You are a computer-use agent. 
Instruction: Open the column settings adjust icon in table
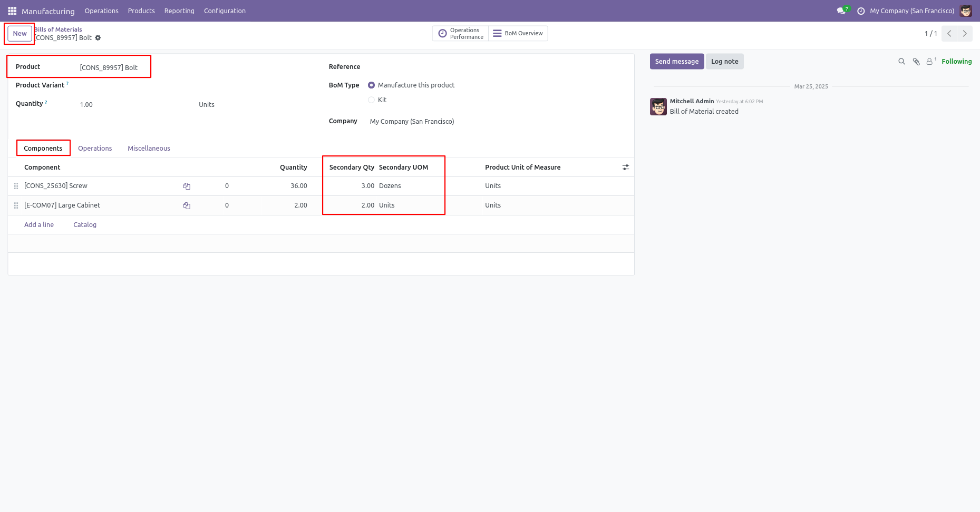point(626,168)
